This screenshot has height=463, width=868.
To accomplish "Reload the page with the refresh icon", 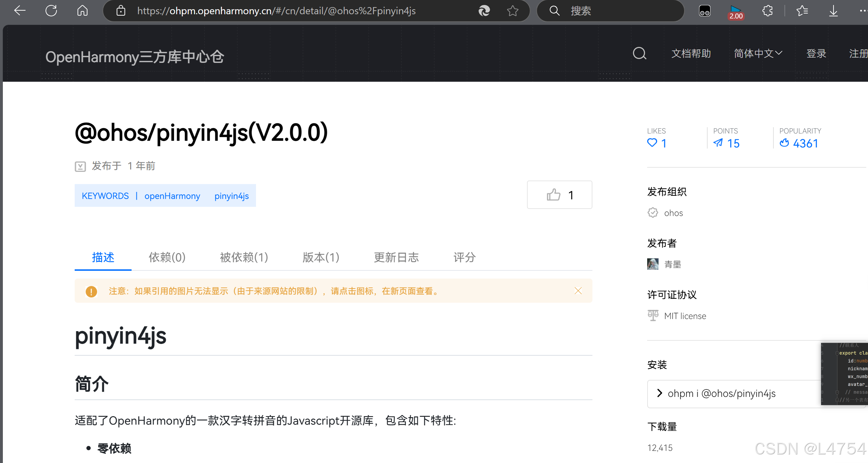I will pos(51,11).
